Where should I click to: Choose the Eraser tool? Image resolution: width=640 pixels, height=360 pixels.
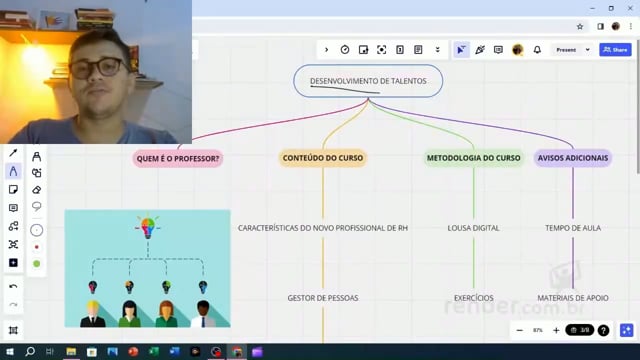click(36, 190)
